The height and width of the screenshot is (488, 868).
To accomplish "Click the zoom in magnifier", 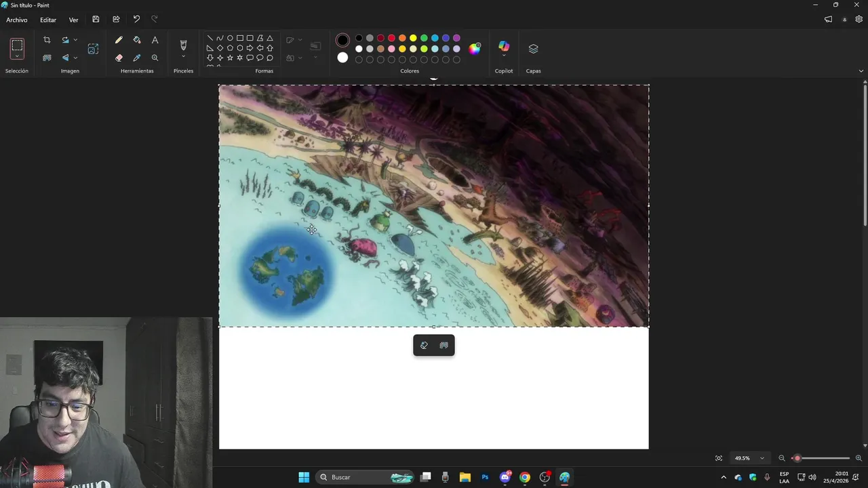I will tap(859, 458).
